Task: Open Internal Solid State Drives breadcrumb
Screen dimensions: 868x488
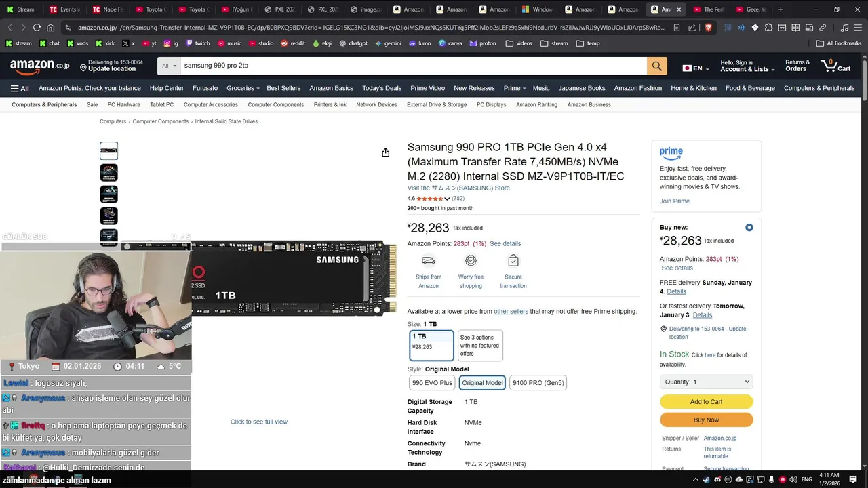Action: tap(226, 122)
